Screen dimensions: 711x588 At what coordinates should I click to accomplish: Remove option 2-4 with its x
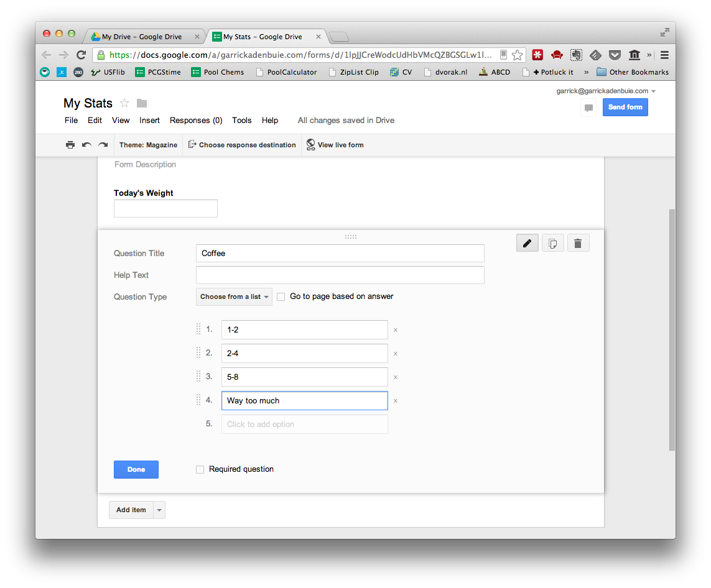pos(396,354)
